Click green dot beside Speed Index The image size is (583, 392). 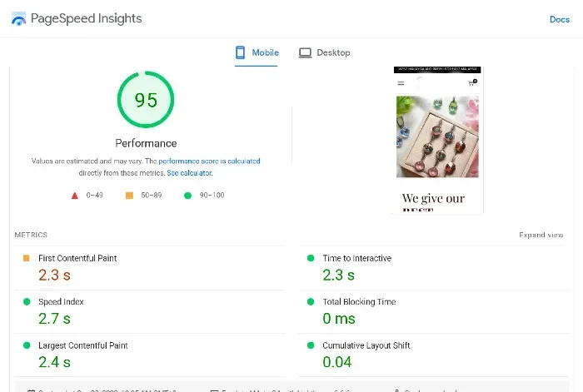tap(27, 302)
